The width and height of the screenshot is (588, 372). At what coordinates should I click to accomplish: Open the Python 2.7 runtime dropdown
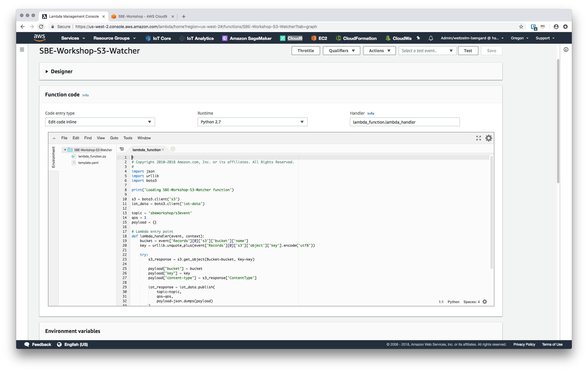pos(252,122)
